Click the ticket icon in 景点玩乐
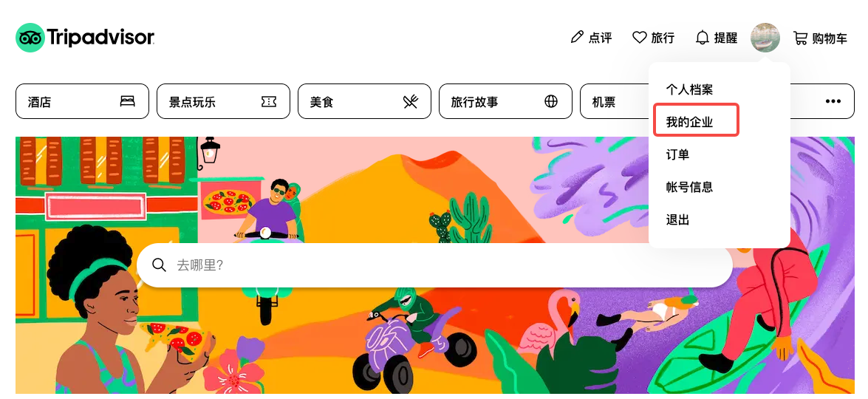This screenshot has height=399, width=868. click(x=268, y=101)
